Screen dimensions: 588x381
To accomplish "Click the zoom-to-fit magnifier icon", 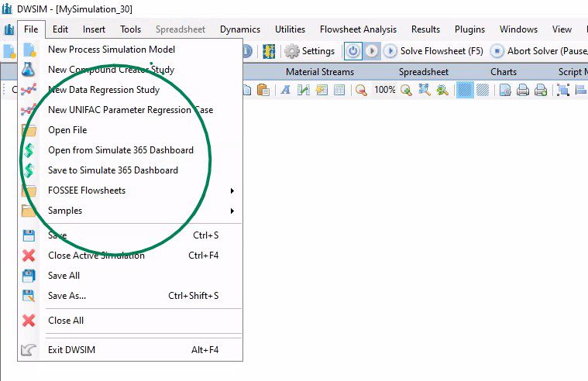I will coord(424,90).
